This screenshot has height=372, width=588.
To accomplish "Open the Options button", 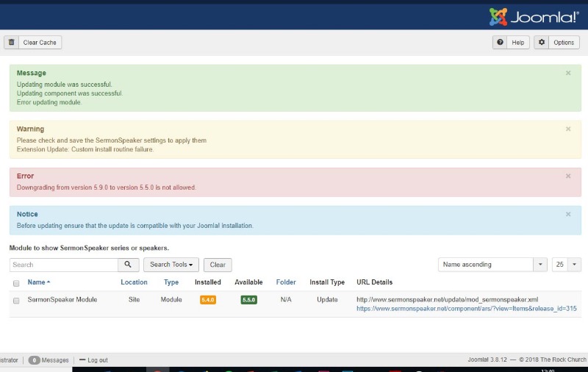I will (556, 43).
